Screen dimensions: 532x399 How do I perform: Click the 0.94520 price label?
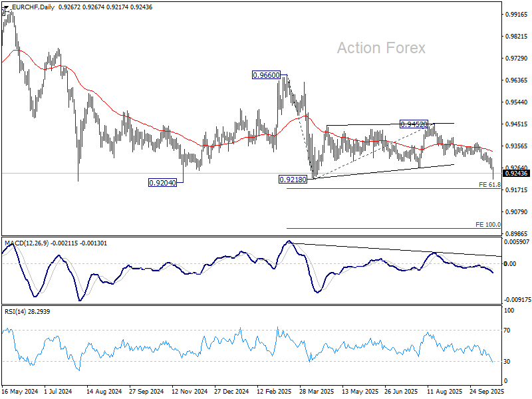[414, 124]
